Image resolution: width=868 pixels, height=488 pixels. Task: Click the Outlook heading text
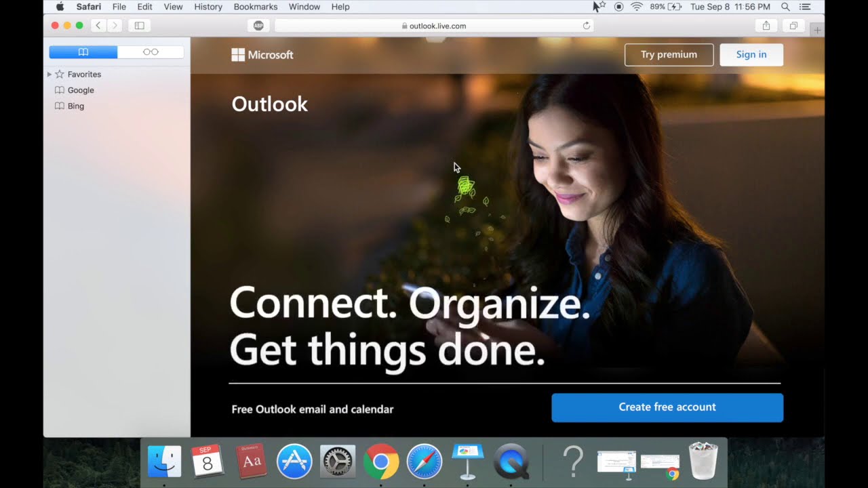pyautogui.click(x=270, y=104)
